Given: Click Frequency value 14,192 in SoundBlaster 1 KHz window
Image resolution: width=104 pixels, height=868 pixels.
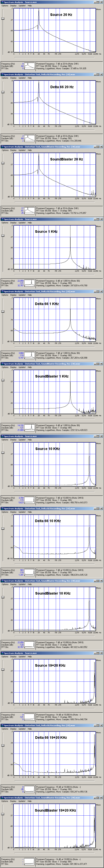Looking at the screenshot, I should click(x=21, y=425).
